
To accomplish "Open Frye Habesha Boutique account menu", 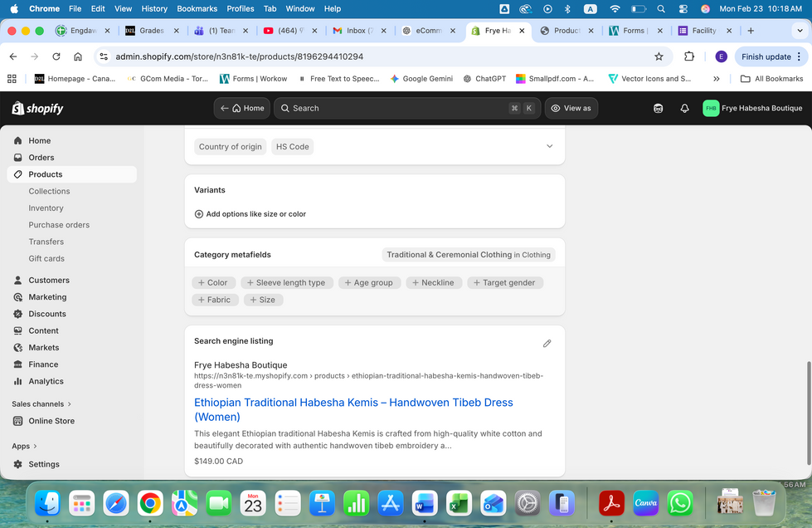I will click(x=752, y=108).
